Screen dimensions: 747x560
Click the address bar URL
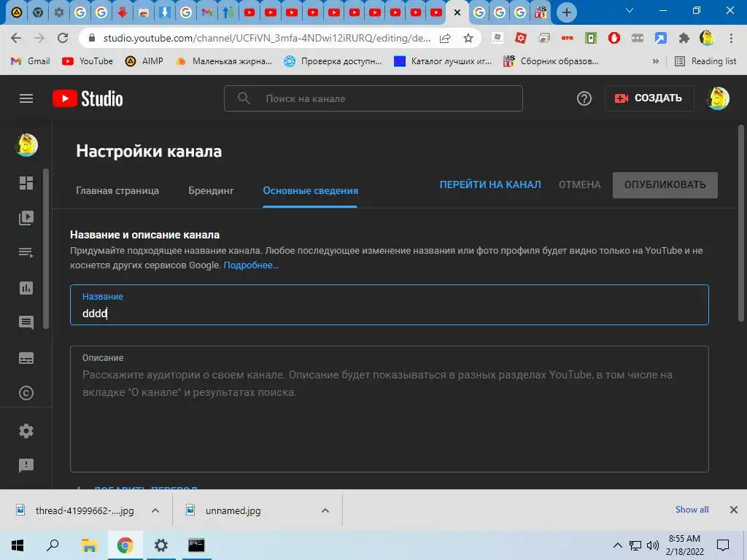267,38
